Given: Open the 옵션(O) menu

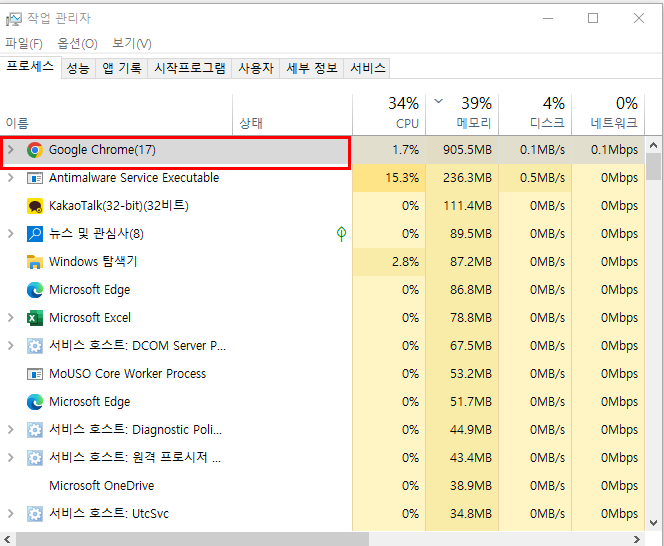Looking at the screenshot, I should click(77, 43).
